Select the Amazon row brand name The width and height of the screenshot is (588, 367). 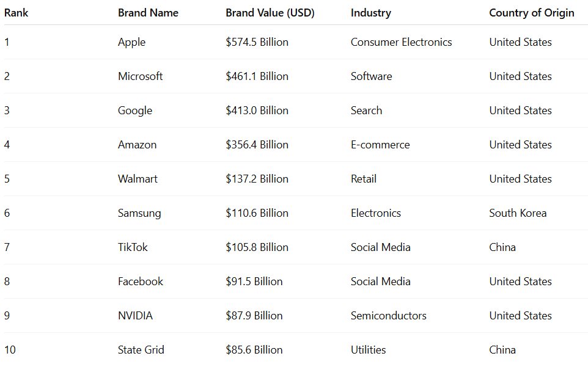[x=137, y=145]
